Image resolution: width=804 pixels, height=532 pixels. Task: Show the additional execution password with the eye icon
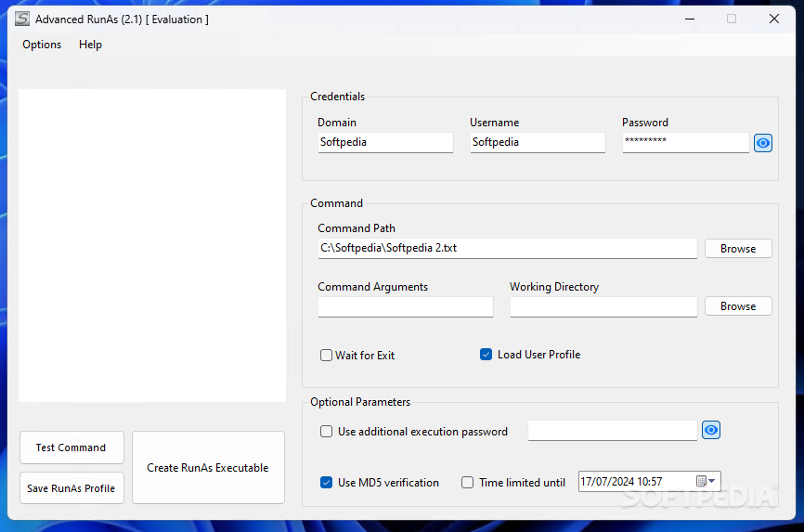coord(710,430)
